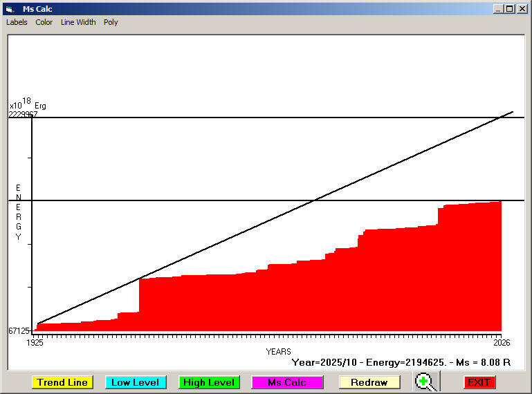Click the 1925 start year label
532x394 pixels.
click(x=35, y=343)
